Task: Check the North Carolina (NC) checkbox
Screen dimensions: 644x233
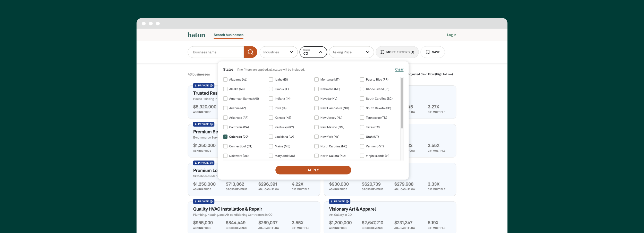Action: pyautogui.click(x=317, y=146)
